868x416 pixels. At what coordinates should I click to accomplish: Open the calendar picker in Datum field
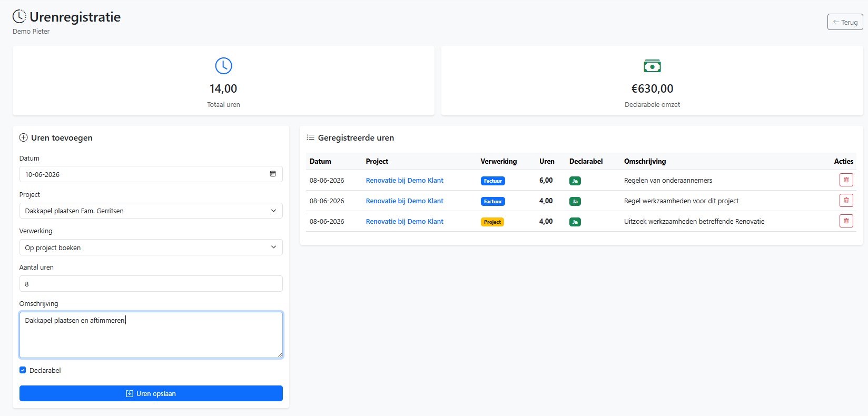pos(273,174)
